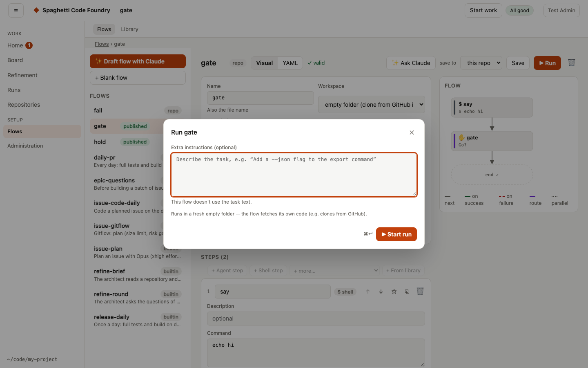588x368 pixels.
Task: Select the say node in the flow diagram
Action: click(492, 108)
